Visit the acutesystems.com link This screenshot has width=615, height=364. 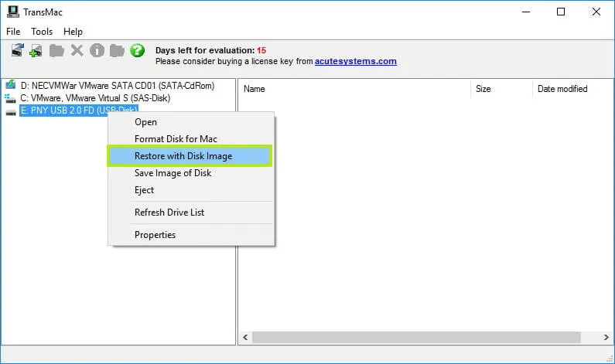[355, 62]
